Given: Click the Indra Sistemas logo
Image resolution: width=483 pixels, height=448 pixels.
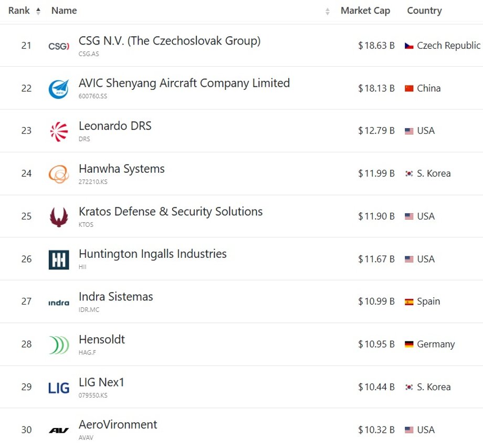Looking at the screenshot, I should pos(59,303).
